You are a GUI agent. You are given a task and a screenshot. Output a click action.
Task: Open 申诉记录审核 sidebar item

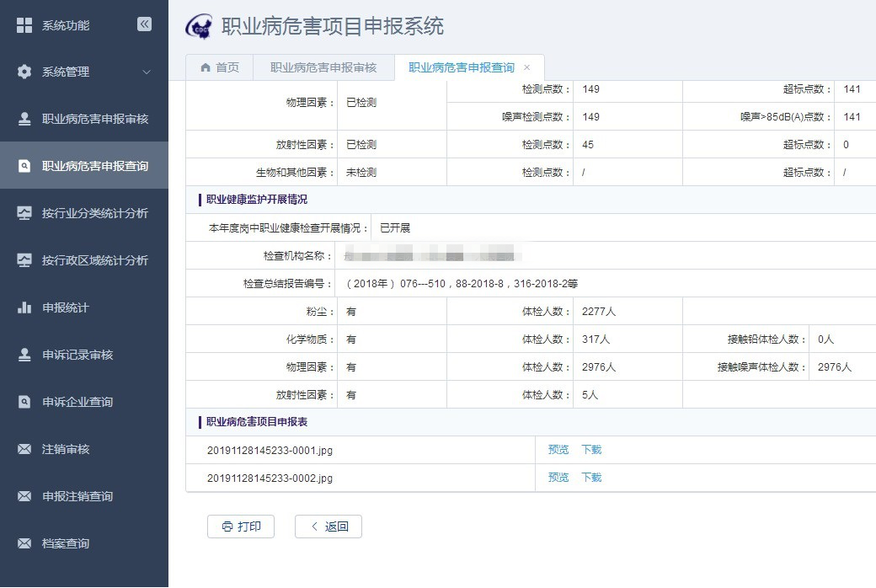(x=83, y=355)
